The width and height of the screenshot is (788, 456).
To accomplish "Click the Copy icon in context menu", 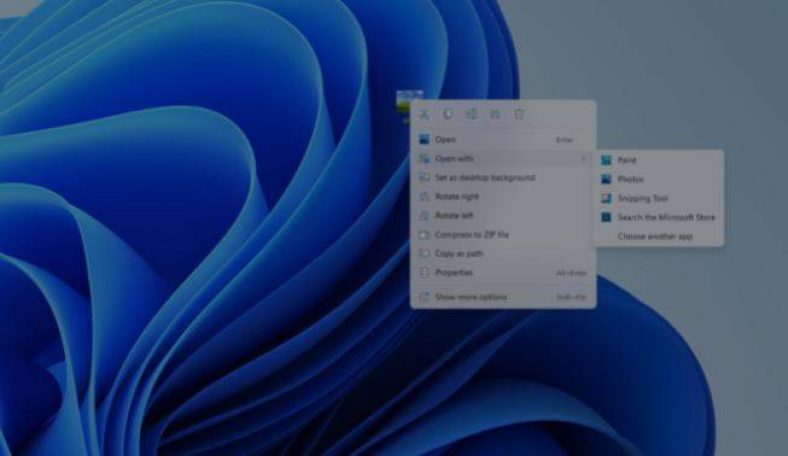I will click(x=448, y=114).
